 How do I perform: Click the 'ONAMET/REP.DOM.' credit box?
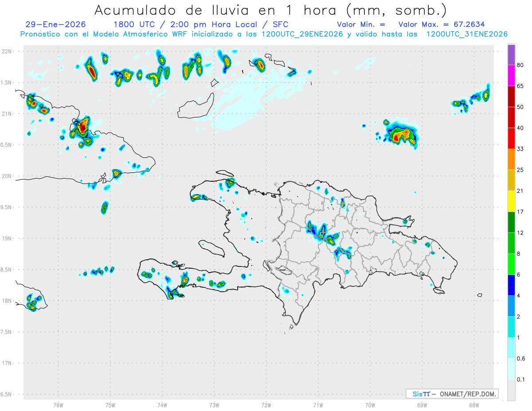[452, 394]
